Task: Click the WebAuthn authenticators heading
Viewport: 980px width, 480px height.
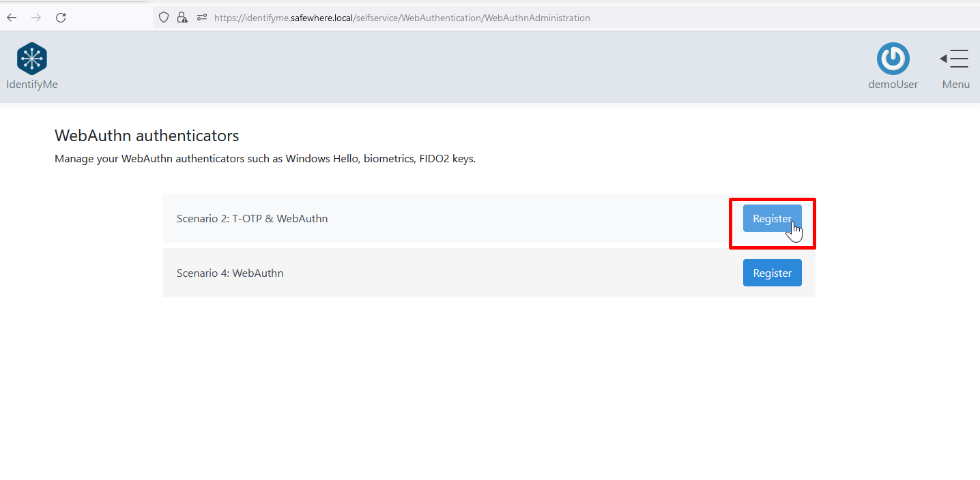Action: 147,135
